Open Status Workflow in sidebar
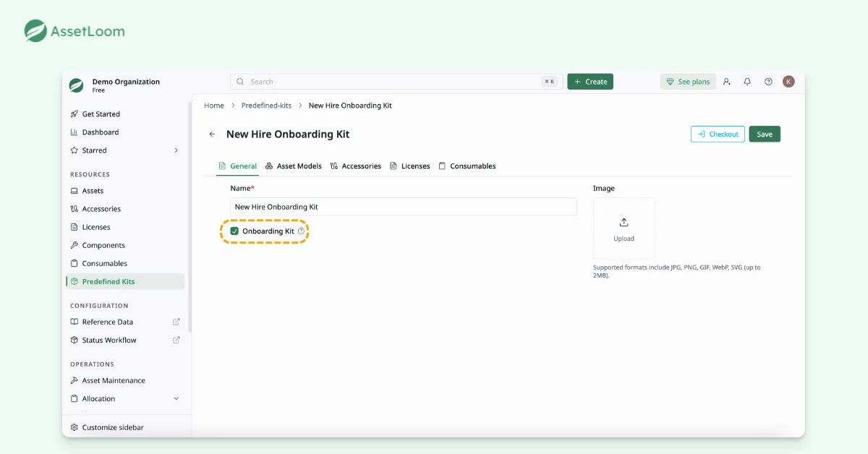The width and height of the screenshot is (868, 454). click(x=125, y=340)
